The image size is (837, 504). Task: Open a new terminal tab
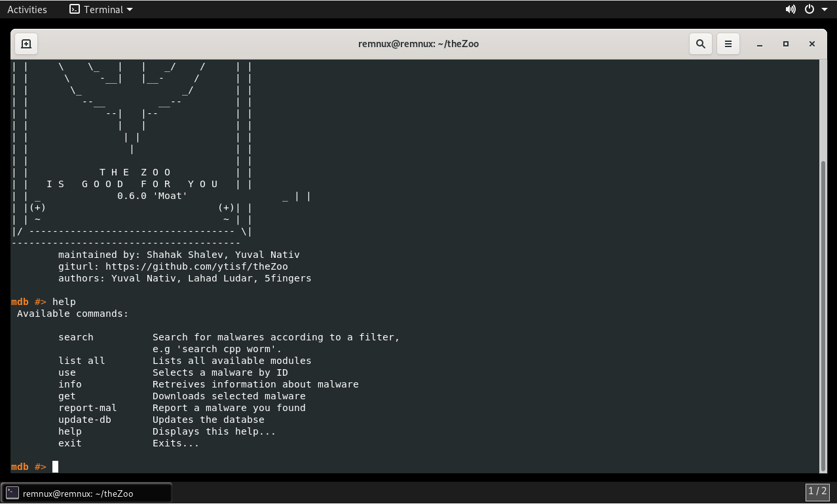[x=26, y=44]
